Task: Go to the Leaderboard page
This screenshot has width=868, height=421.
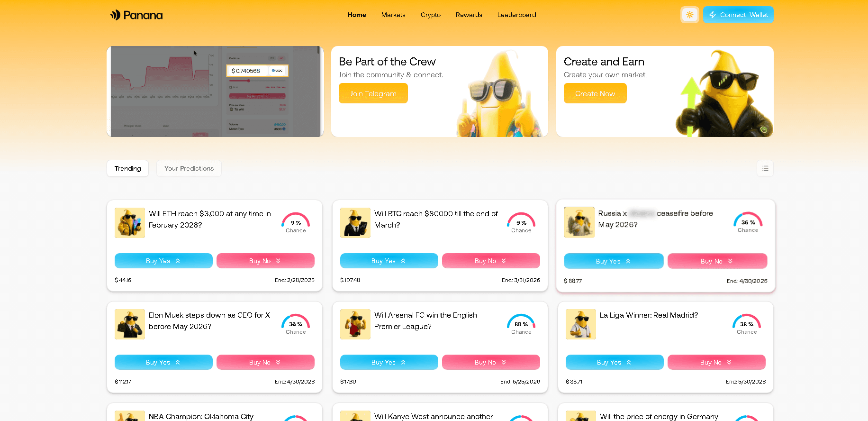Action: tap(516, 15)
